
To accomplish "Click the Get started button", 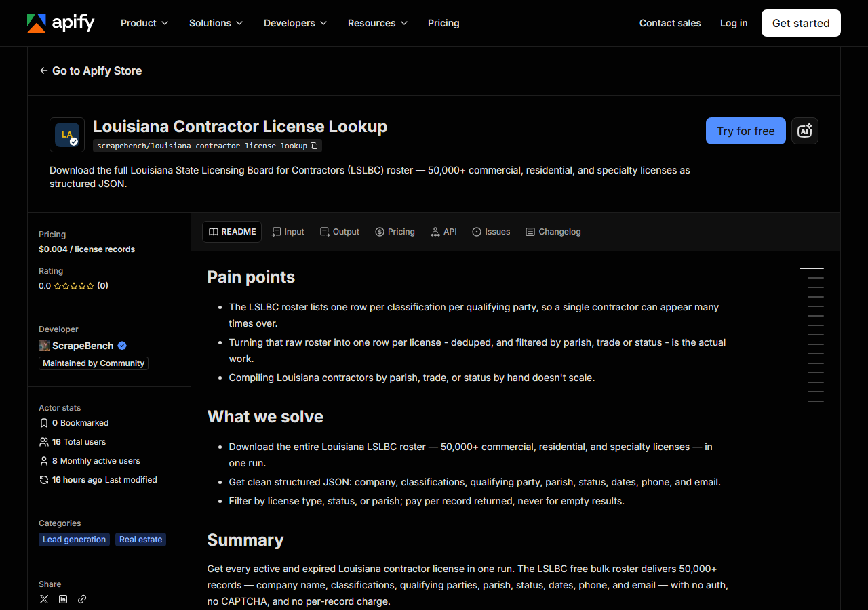I will click(801, 23).
